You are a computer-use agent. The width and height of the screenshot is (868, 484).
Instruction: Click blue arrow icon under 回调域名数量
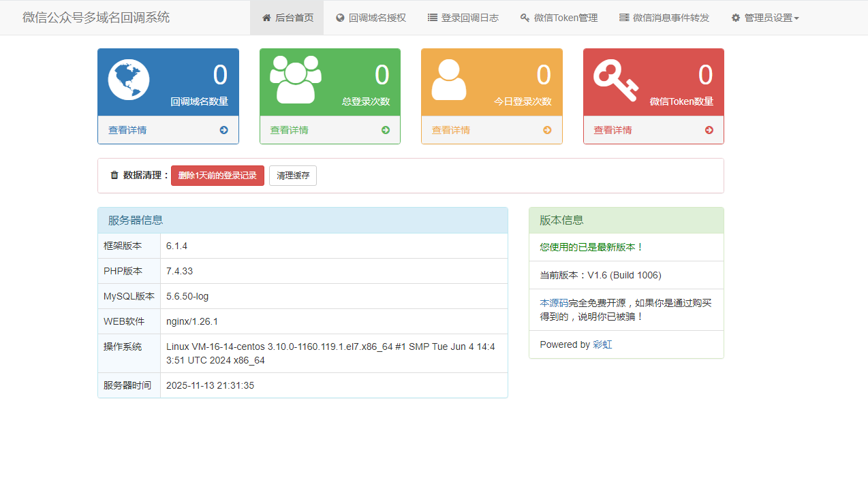[x=223, y=130]
